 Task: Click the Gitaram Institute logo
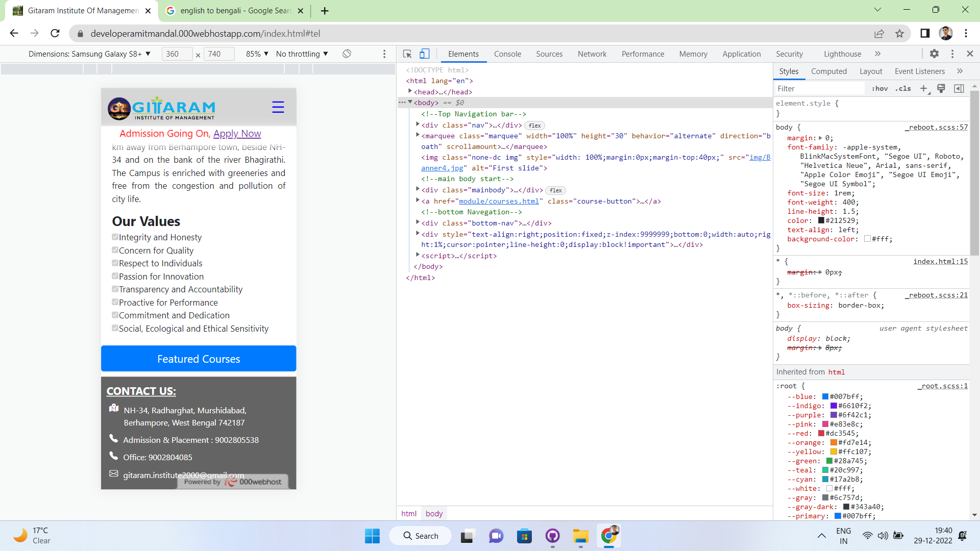161,108
